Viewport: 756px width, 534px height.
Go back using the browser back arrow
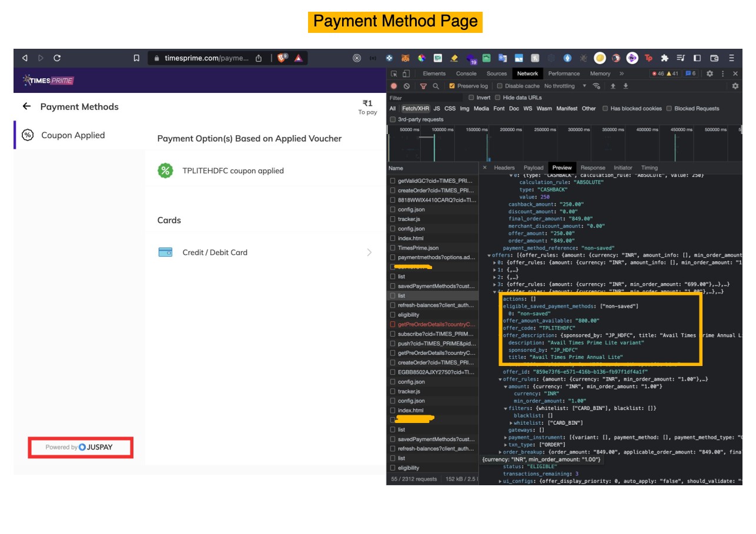[25, 58]
